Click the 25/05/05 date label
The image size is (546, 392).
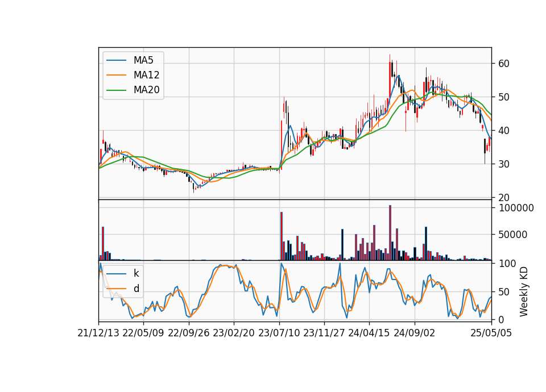click(x=491, y=333)
